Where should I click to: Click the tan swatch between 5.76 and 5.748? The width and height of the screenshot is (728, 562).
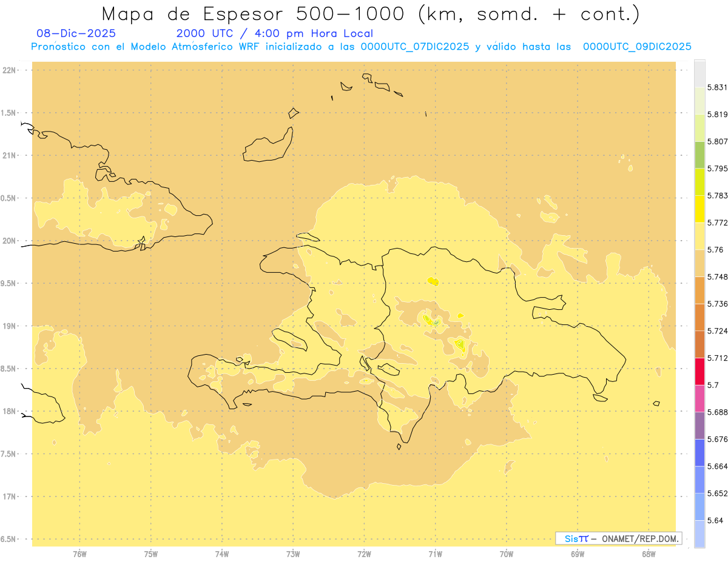coord(699,263)
